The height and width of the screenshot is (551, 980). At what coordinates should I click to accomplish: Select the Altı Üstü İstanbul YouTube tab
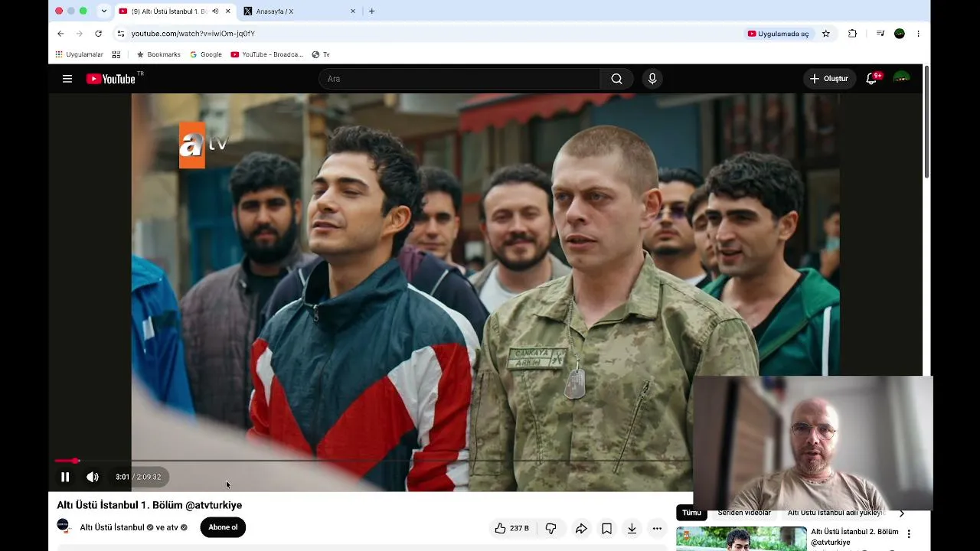pyautogui.click(x=175, y=11)
